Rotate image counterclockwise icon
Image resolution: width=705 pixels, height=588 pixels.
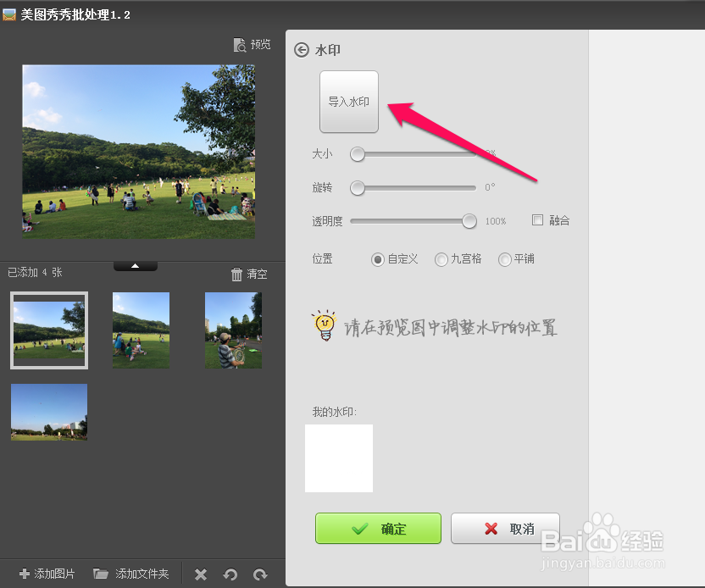[230, 574]
